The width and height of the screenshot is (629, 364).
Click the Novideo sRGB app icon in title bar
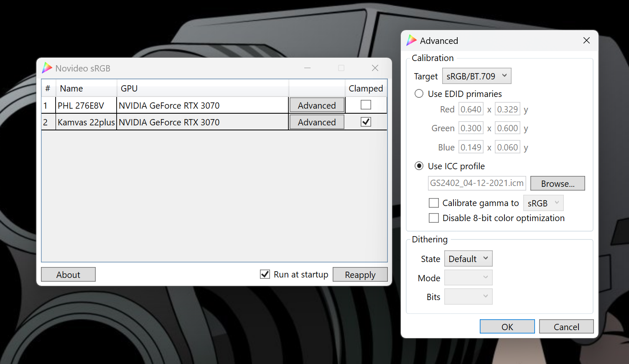47,68
